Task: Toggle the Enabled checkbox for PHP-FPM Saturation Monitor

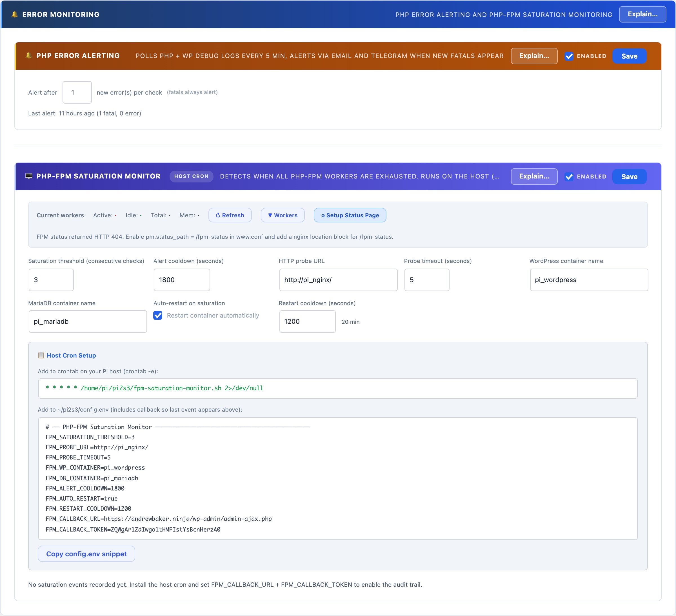Action: click(569, 177)
